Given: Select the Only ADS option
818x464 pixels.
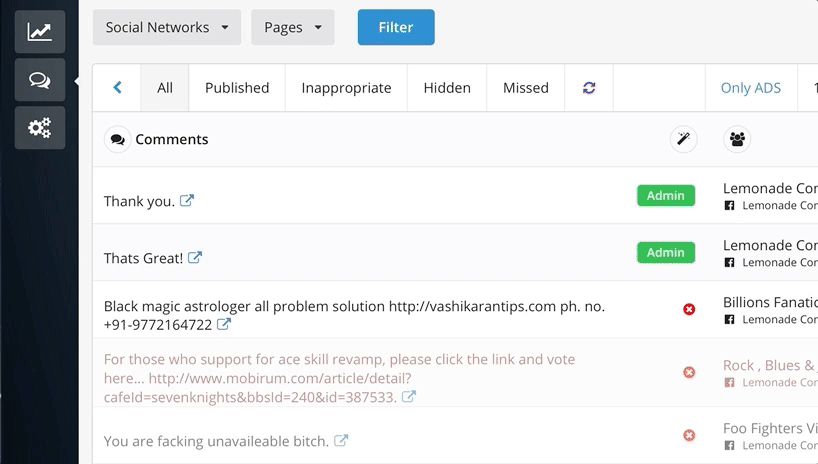Looking at the screenshot, I should (x=750, y=88).
